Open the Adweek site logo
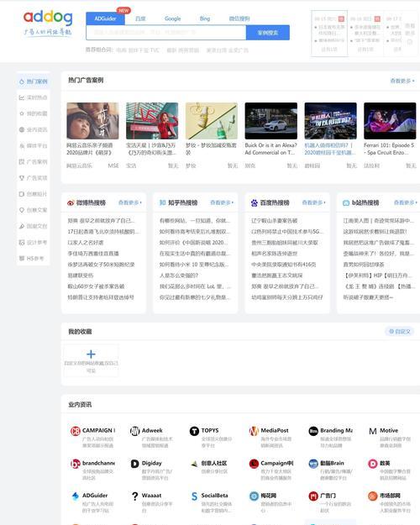Screen dimensions: 420x525 click(134, 431)
